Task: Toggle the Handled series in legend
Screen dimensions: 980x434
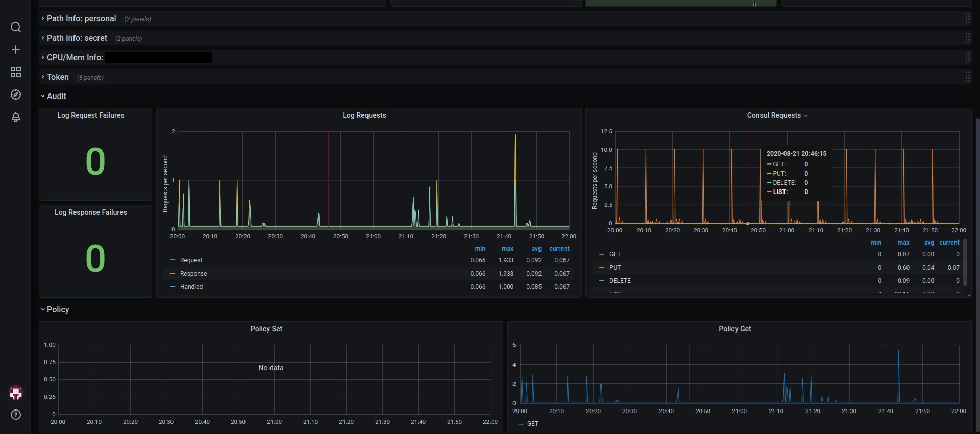Action: [x=191, y=287]
